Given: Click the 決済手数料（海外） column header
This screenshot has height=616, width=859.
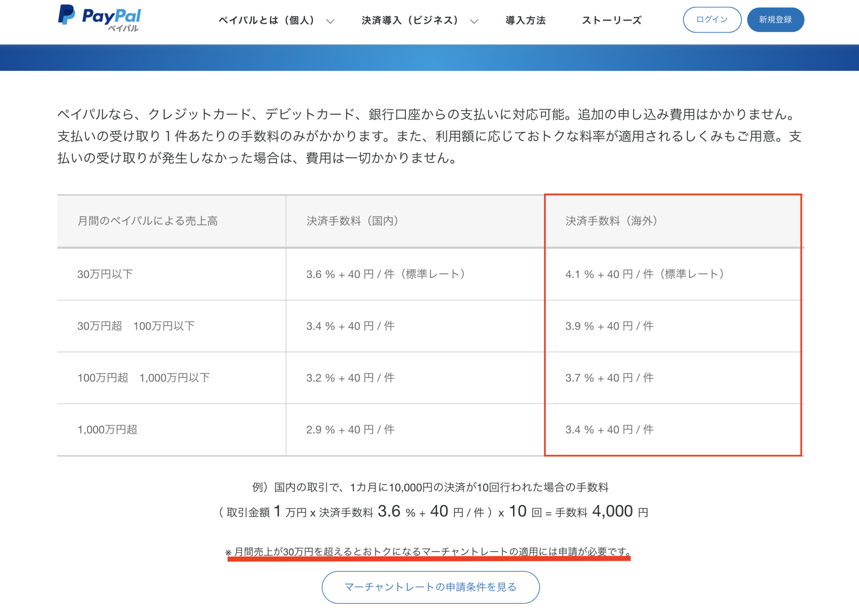Looking at the screenshot, I should [611, 221].
